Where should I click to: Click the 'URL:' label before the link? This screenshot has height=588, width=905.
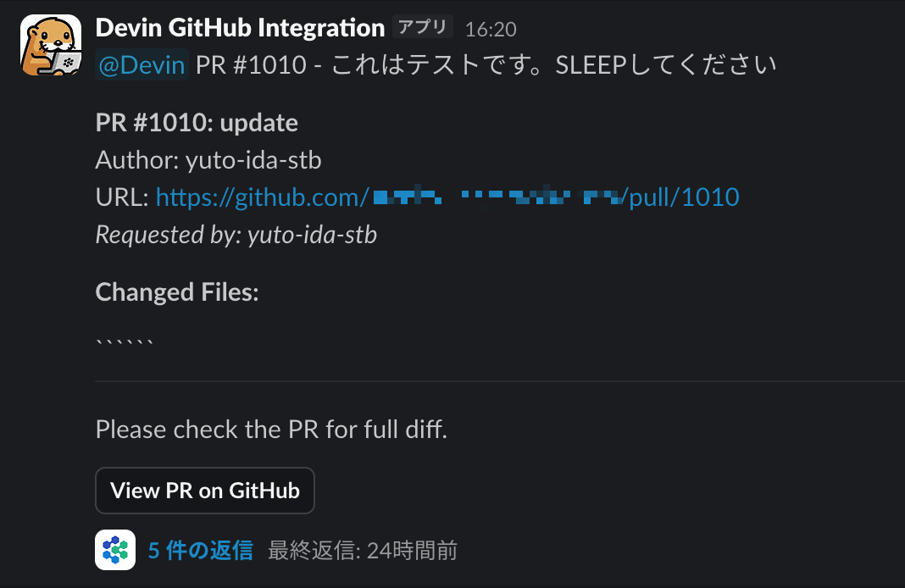122,197
